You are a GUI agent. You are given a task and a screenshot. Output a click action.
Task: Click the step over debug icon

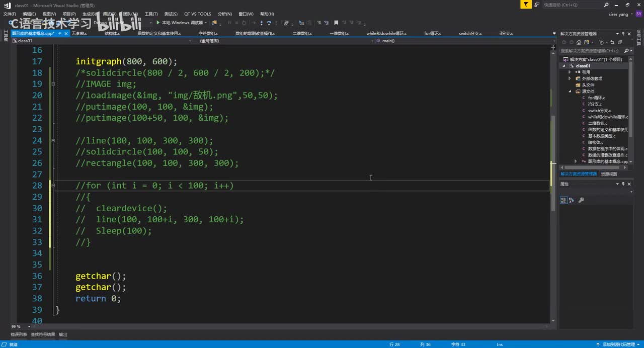[269, 23]
